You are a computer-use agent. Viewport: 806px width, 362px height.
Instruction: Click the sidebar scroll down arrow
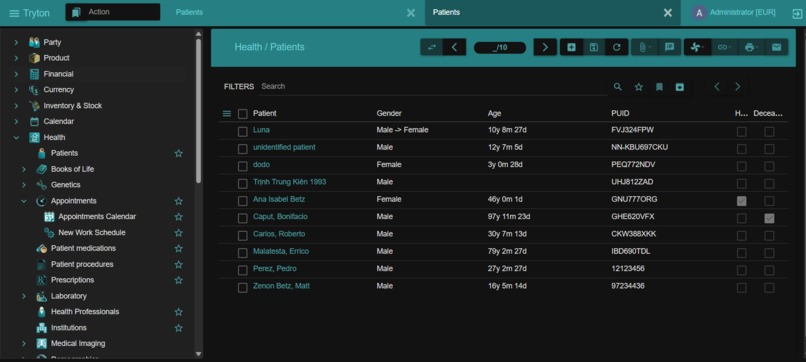pos(198,354)
